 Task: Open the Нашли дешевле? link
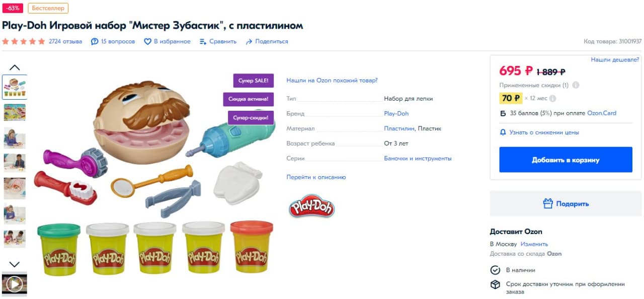[615, 59]
